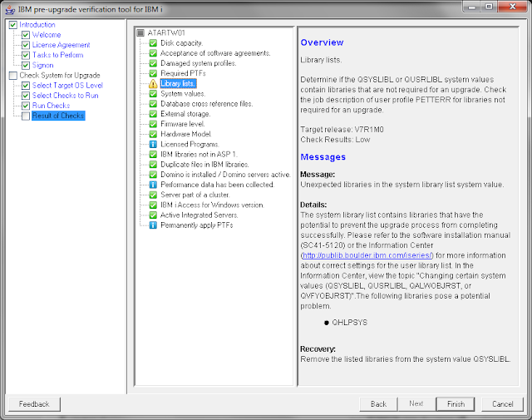Click the check icon beside Required PTFs
This screenshot has height=420, width=532.
pyautogui.click(x=153, y=73)
